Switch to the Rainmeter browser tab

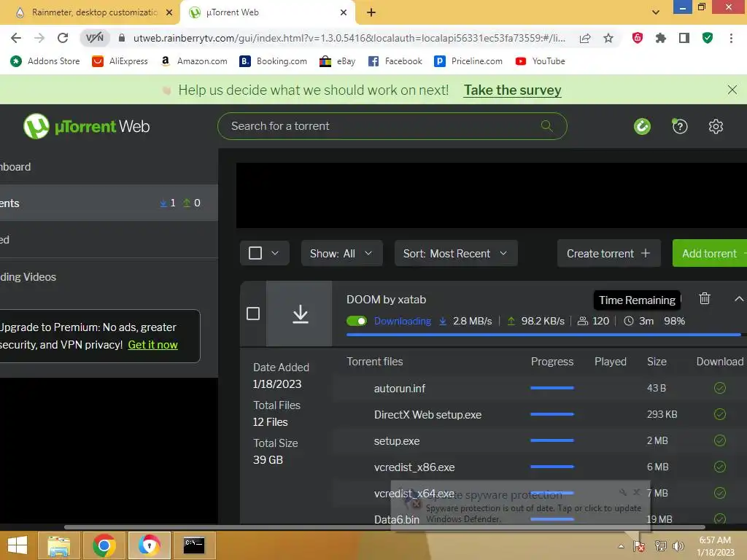click(88, 12)
